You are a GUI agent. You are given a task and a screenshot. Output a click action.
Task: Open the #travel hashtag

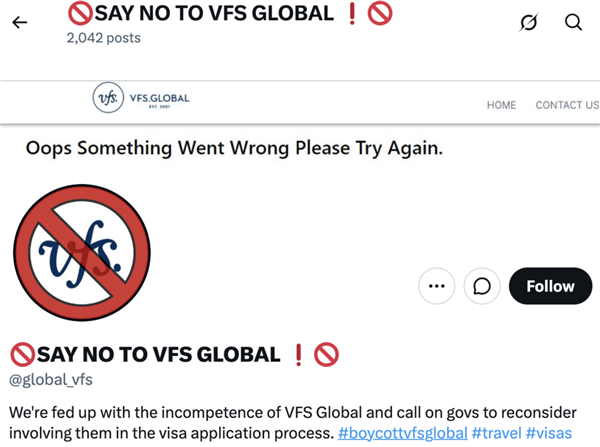pos(497,433)
